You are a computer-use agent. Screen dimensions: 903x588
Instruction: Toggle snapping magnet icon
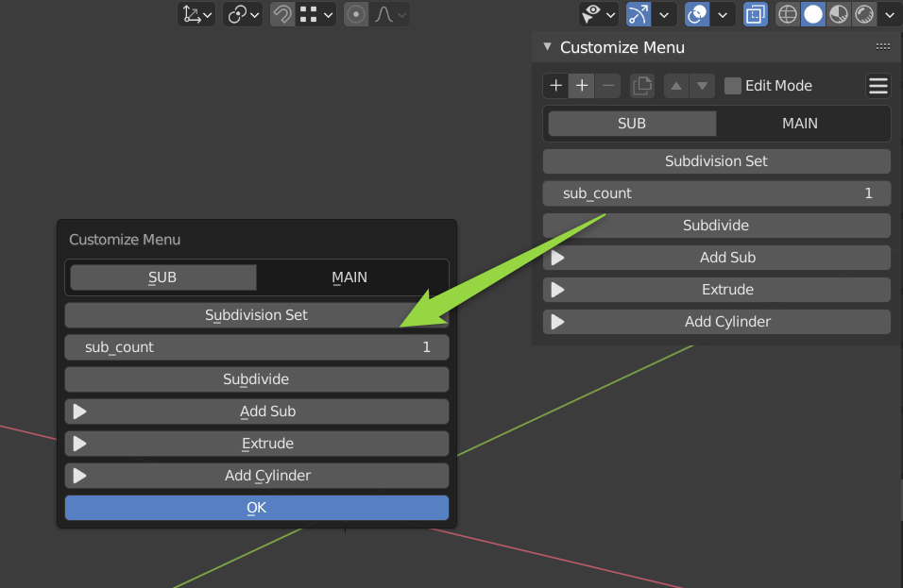(x=282, y=14)
